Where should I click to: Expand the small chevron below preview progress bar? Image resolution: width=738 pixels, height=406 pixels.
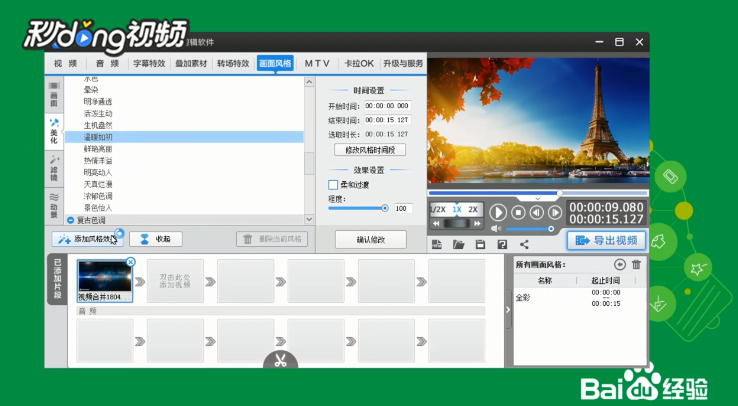pyautogui.click(x=538, y=199)
